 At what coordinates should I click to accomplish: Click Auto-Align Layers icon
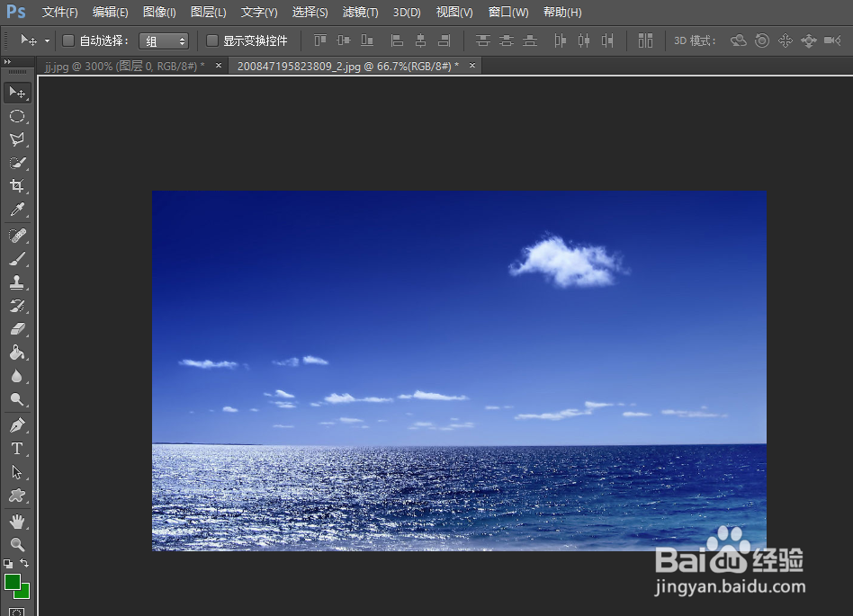(645, 40)
